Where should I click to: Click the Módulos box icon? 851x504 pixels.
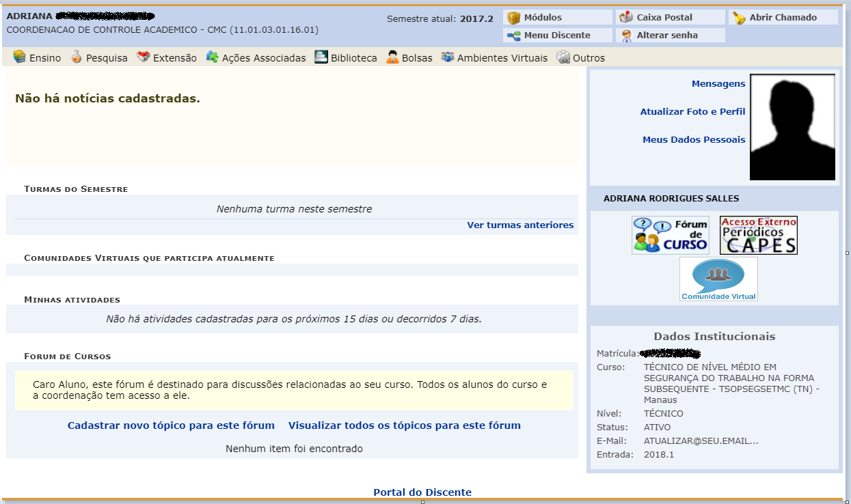(x=514, y=18)
